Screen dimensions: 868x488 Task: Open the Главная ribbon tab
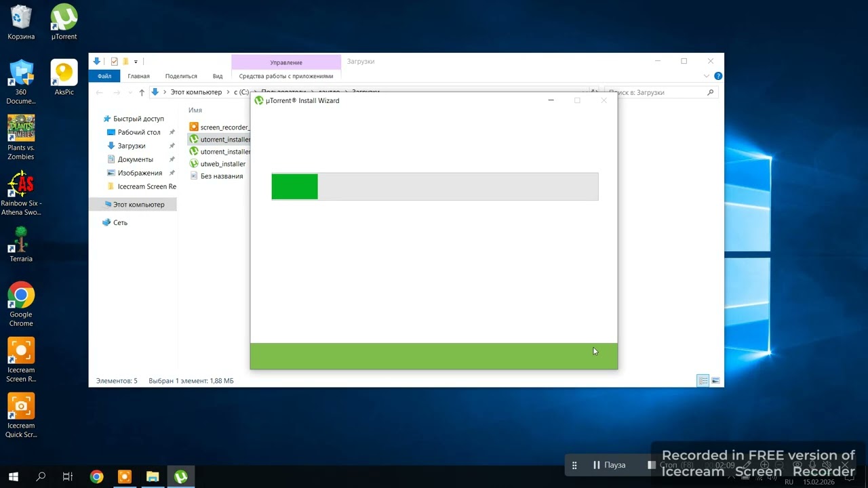(138, 76)
